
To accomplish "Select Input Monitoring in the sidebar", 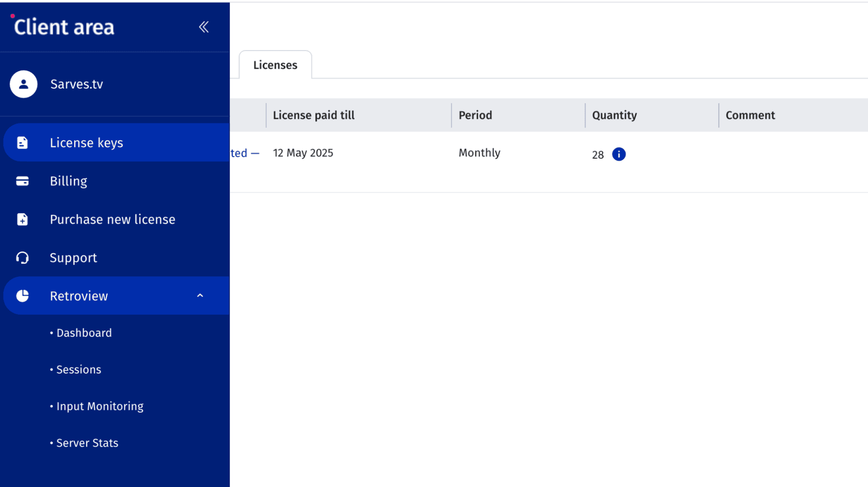I will pyautogui.click(x=99, y=407).
